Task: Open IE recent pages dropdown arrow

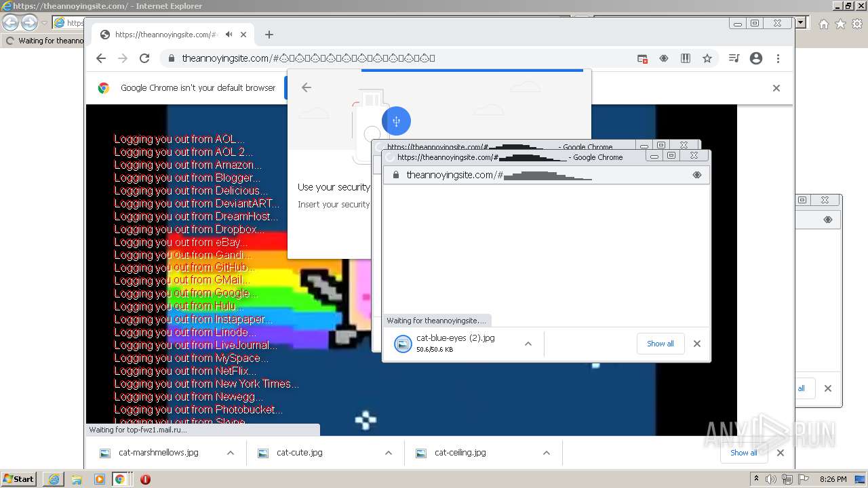Action: tap(44, 22)
